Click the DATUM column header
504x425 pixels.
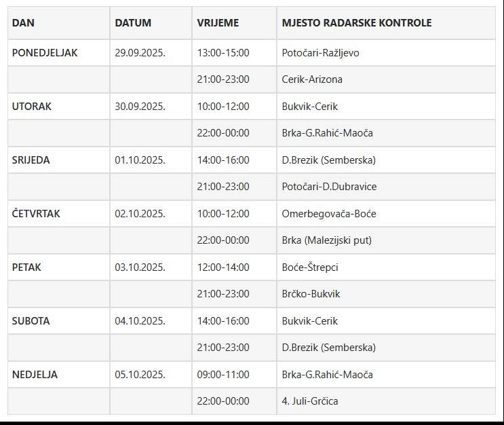pos(133,23)
